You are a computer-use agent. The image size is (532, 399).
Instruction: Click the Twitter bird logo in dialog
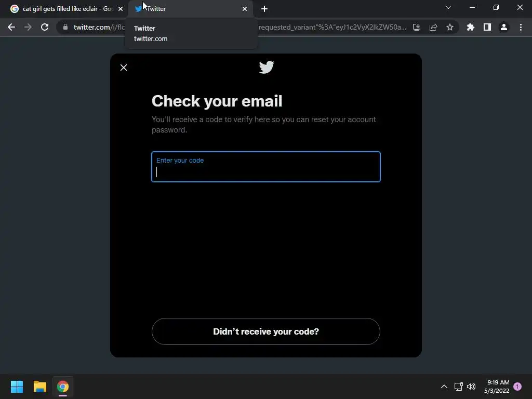click(x=267, y=67)
